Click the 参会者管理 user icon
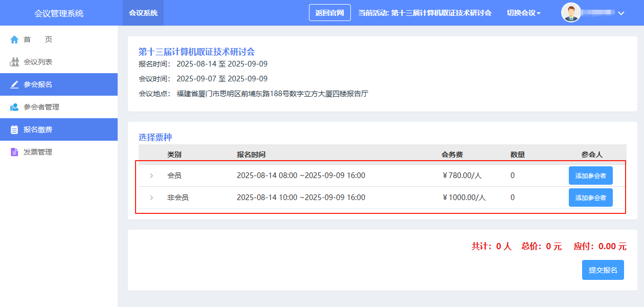The height and width of the screenshot is (307, 644). click(14, 107)
